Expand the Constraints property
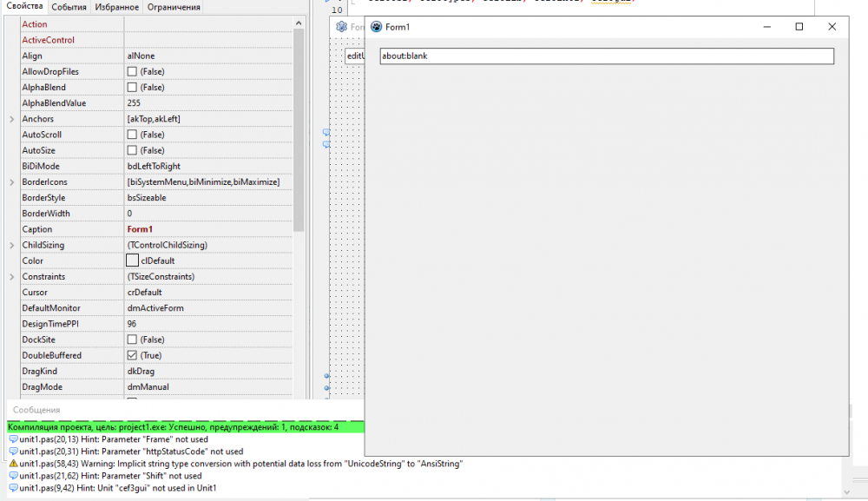868x501 pixels. click(11, 277)
